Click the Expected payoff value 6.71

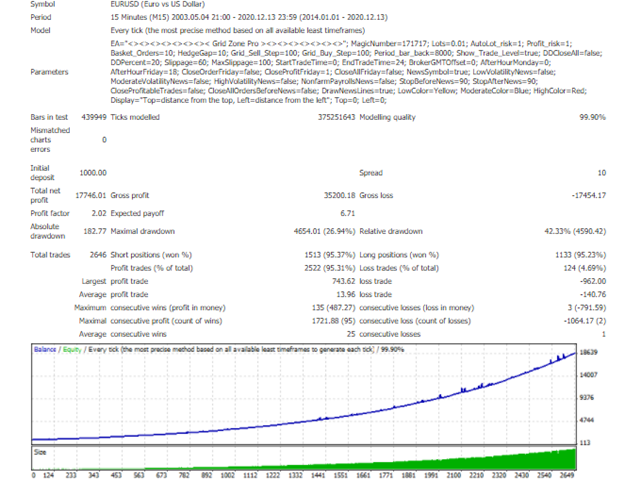click(x=348, y=213)
